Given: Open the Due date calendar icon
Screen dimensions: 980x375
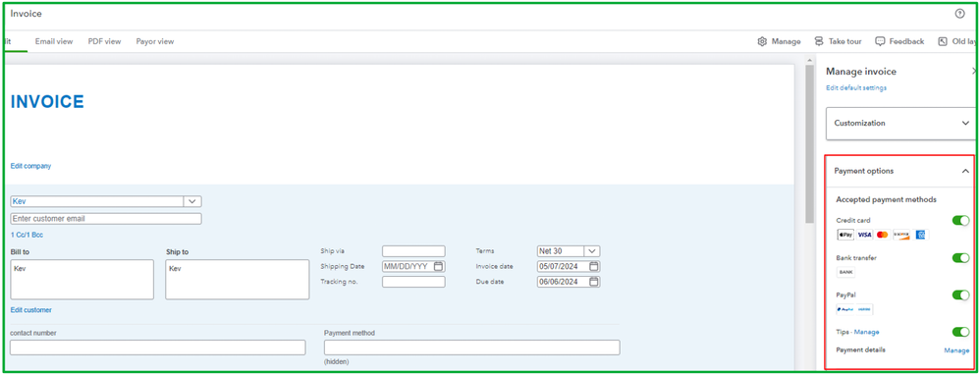Looking at the screenshot, I should click(x=594, y=282).
